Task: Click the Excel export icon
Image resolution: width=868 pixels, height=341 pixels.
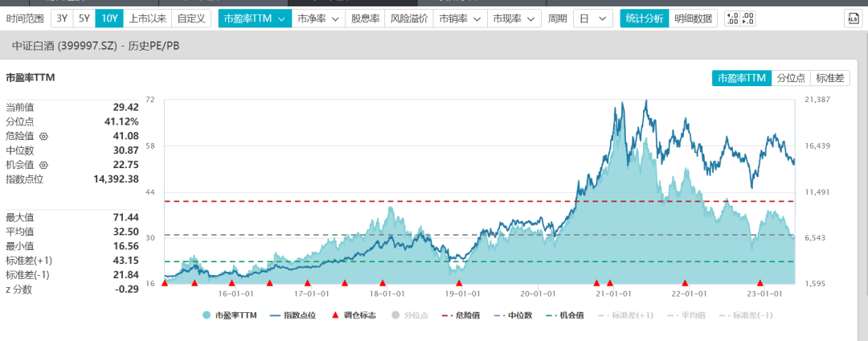Action: [853, 18]
